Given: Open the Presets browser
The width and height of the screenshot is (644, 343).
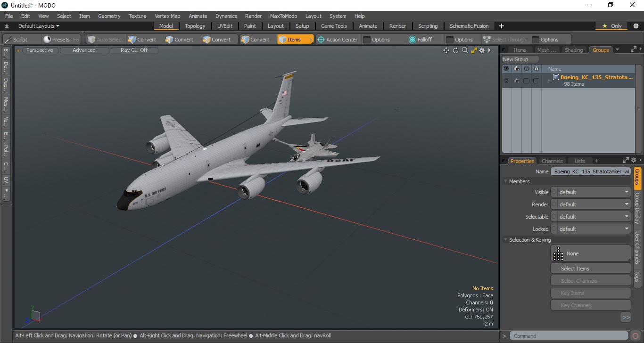Looking at the screenshot, I should pyautogui.click(x=61, y=40).
